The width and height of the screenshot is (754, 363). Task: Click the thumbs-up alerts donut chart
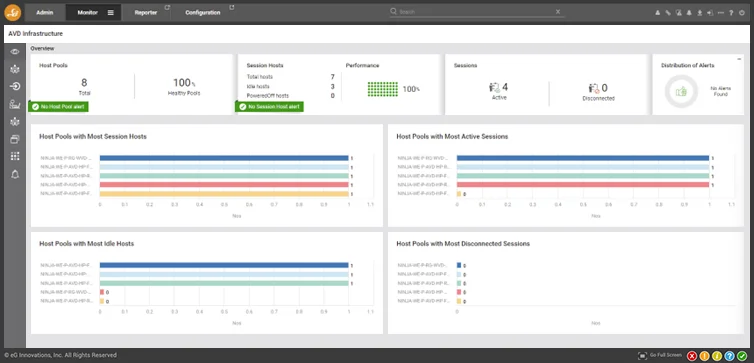point(681,91)
